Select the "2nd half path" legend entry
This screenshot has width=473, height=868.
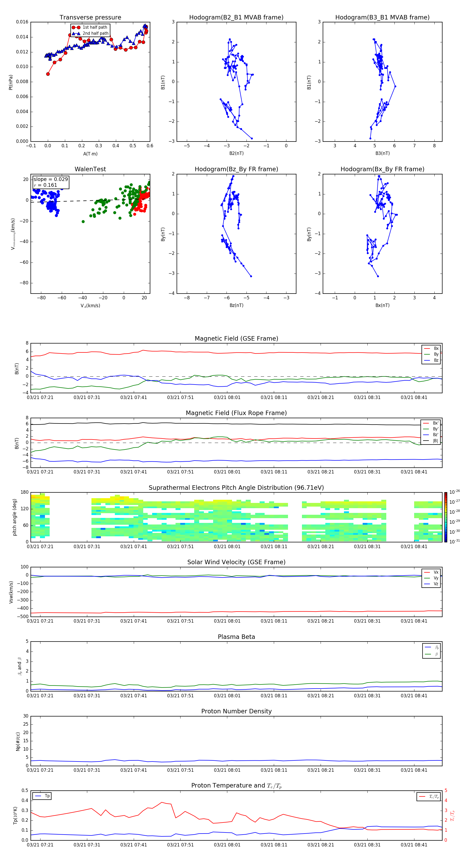(90, 33)
